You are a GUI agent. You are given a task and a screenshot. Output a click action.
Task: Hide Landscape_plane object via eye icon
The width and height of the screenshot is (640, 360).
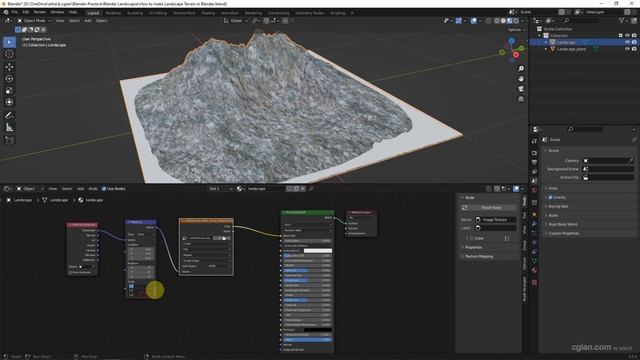(627, 49)
